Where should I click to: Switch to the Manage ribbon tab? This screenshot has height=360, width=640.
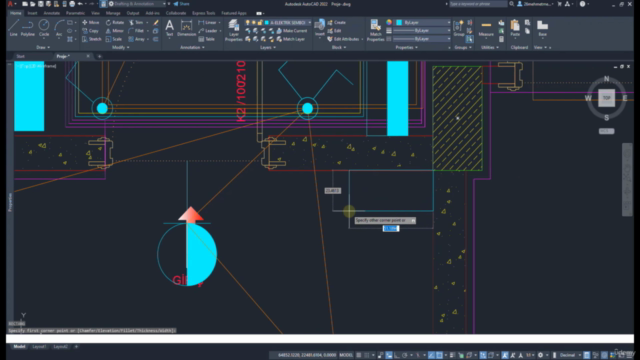113,13
